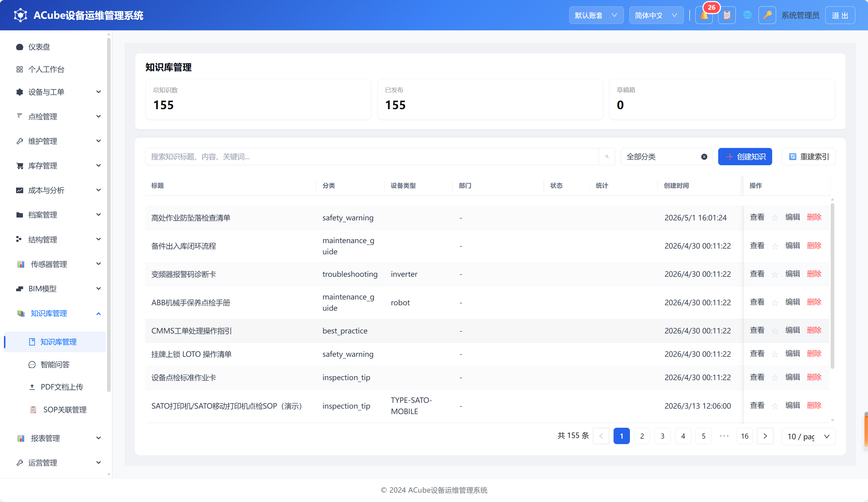
Task: Click the table vertical scrollbar
Action: tap(832, 286)
